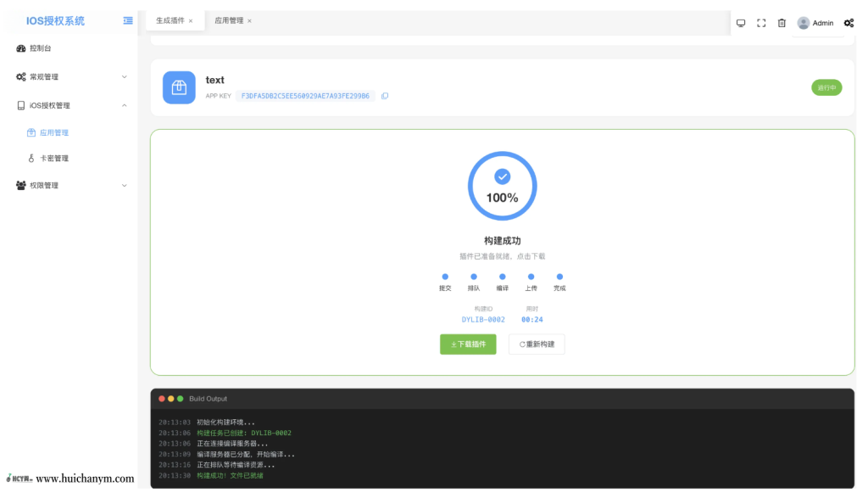This screenshot has height=504, width=868.
Task: Copy the APP KEY using the copy icon
Action: tap(386, 95)
